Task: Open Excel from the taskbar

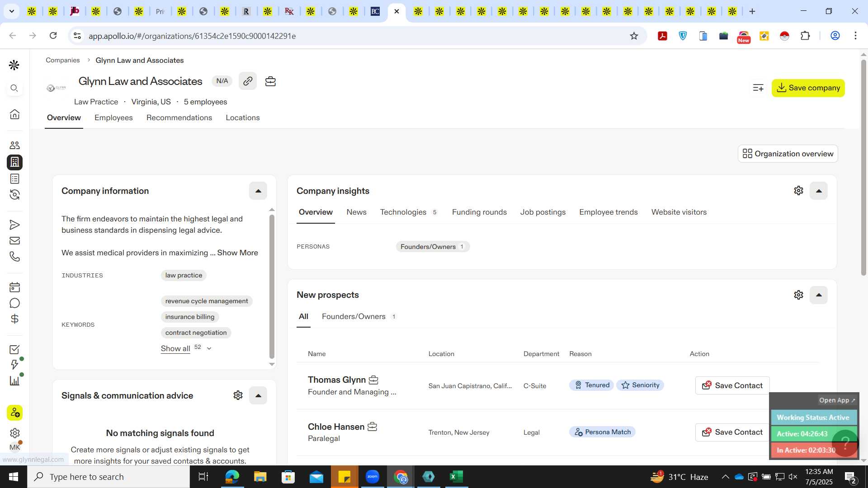Action: click(456, 477)
